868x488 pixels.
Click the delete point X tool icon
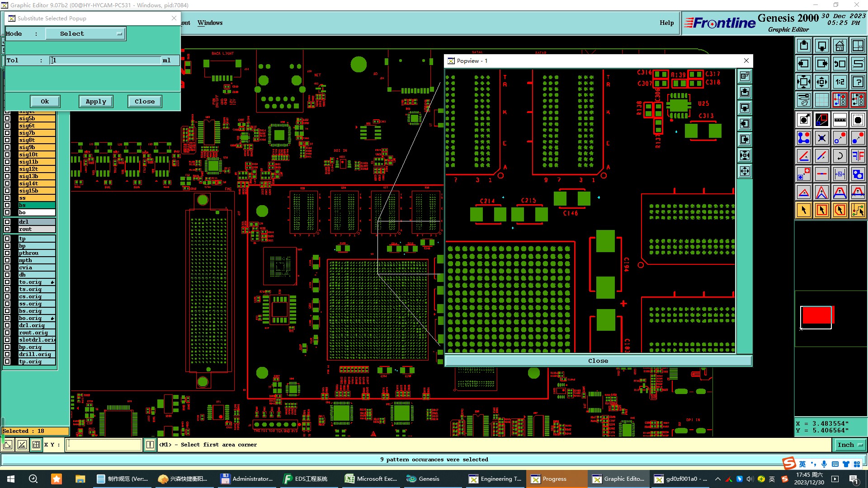822,138
